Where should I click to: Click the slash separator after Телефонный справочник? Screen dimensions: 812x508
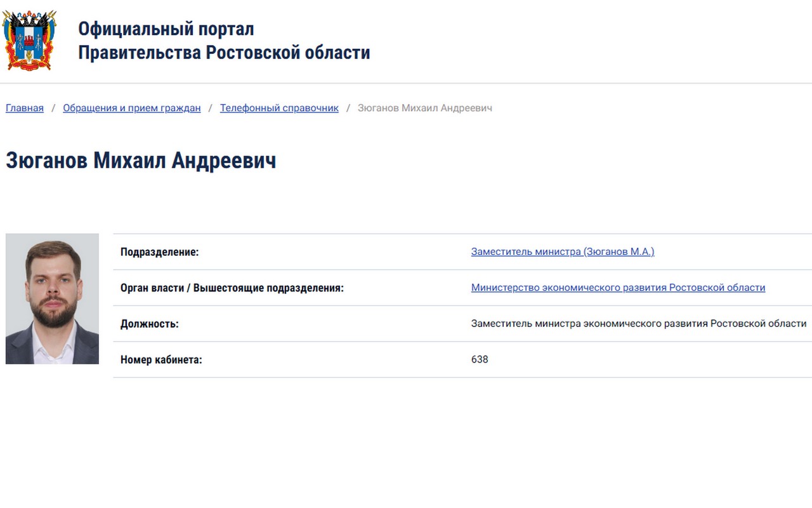(348, 108)
